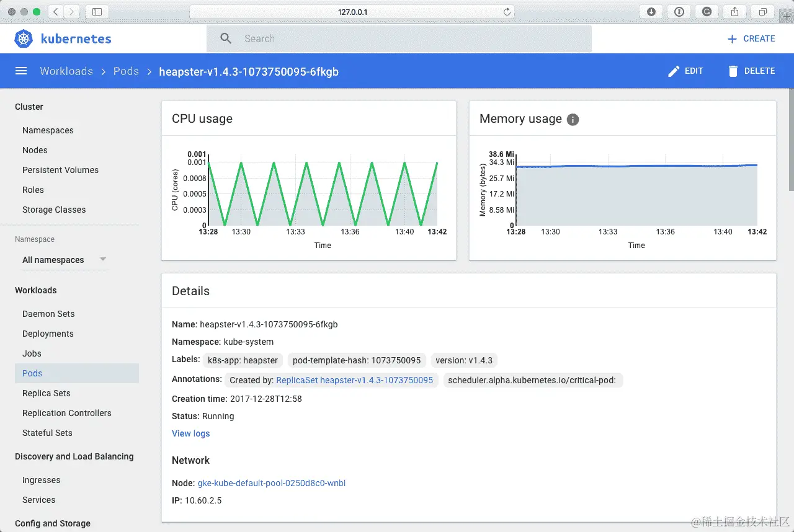794x532 pixels.
Task: Click the IP value 10.60.2.5
Action: pos(203,500)
